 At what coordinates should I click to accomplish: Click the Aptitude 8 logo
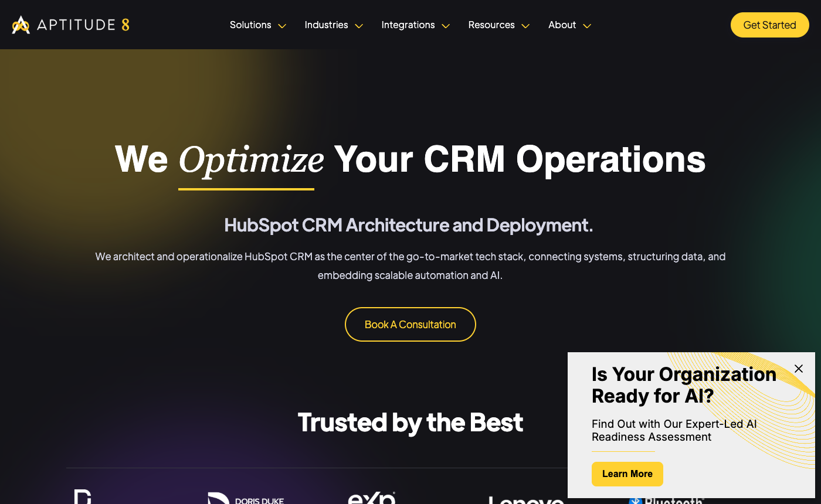coord(70,25)
